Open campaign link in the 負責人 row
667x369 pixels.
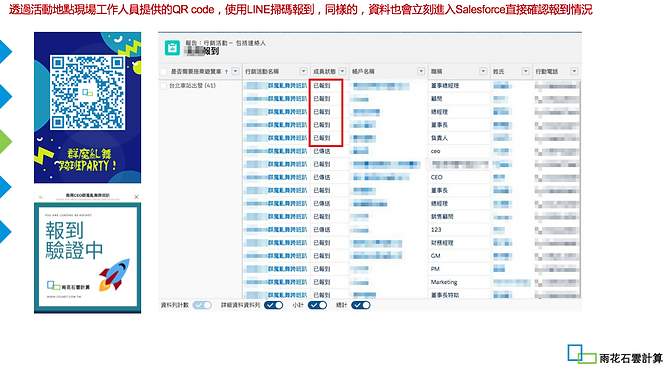pos(276,138)
